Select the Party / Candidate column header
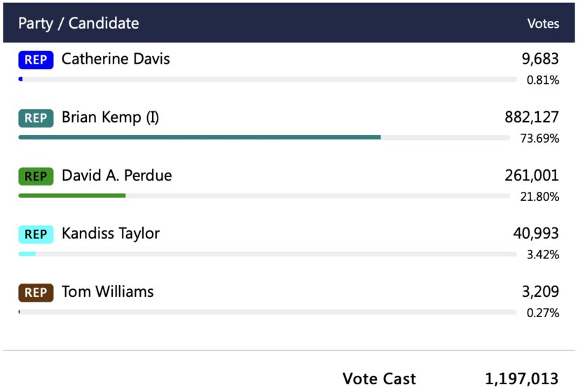The image size is (578, 392). (x=78, y=23)
